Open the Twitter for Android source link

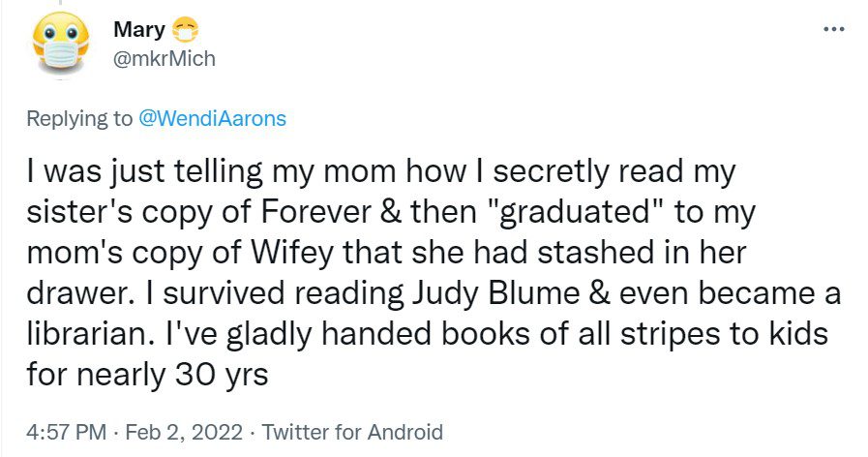[x=352, y=432]
